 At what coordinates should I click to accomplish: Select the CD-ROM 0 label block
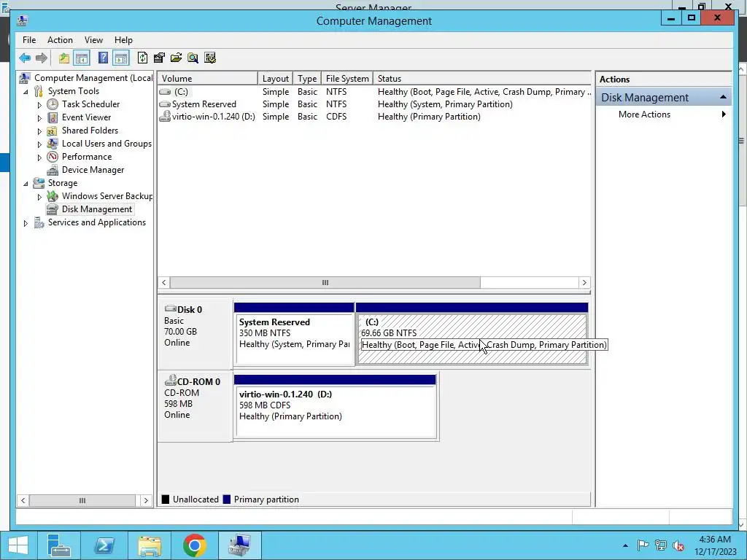click(195, 405)
